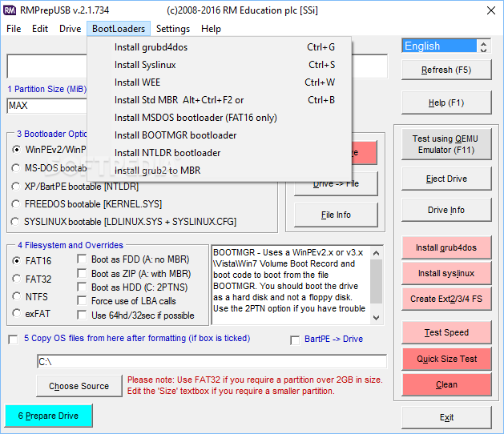Click pink Install grub4dos button
The height and width of the screenshot is (434, 504).
[x=446, y=247]
